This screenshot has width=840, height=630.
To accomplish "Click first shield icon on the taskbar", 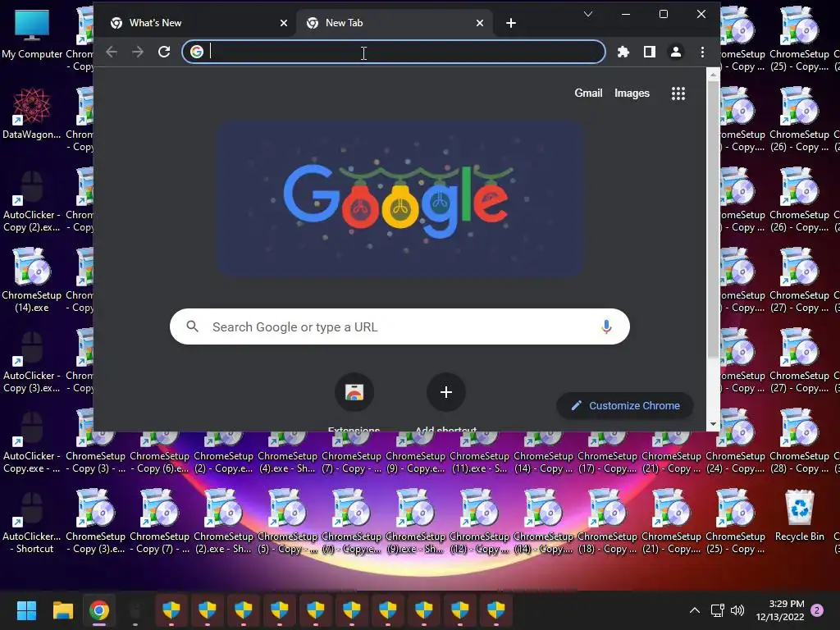I will click(171, 610).
